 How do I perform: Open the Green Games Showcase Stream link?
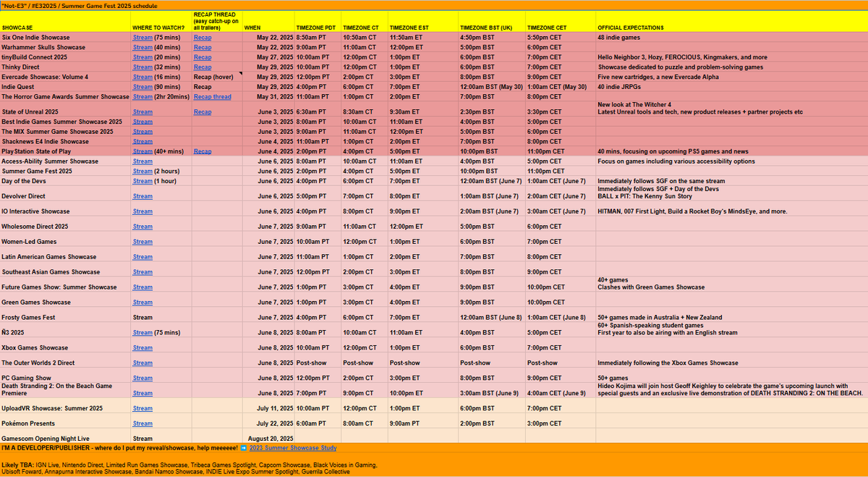pos(142,303)
